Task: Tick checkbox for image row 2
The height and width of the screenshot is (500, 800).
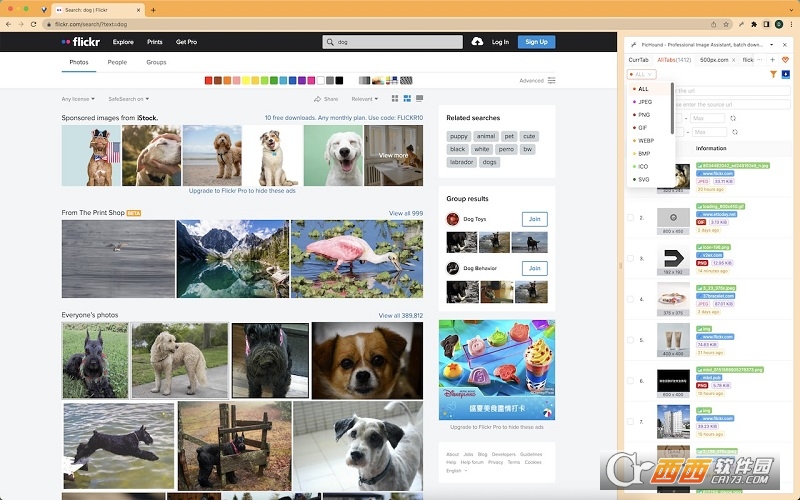Action: coord(631,218)
